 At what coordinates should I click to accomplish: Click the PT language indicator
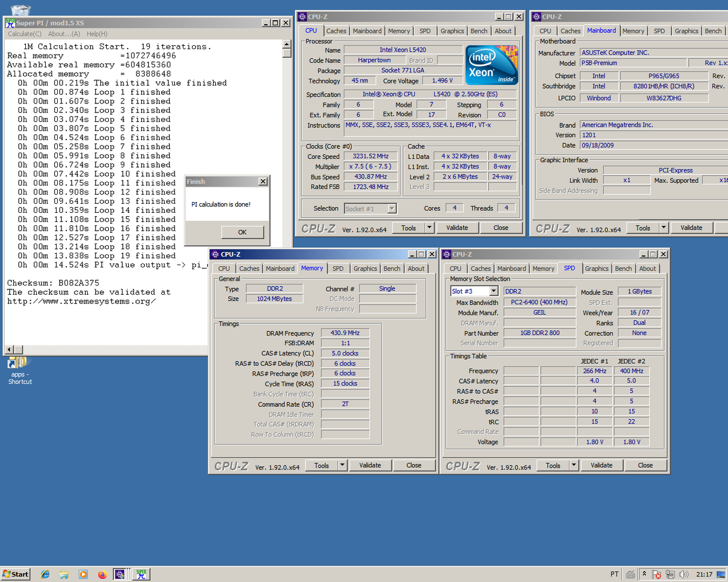(614, 574)
